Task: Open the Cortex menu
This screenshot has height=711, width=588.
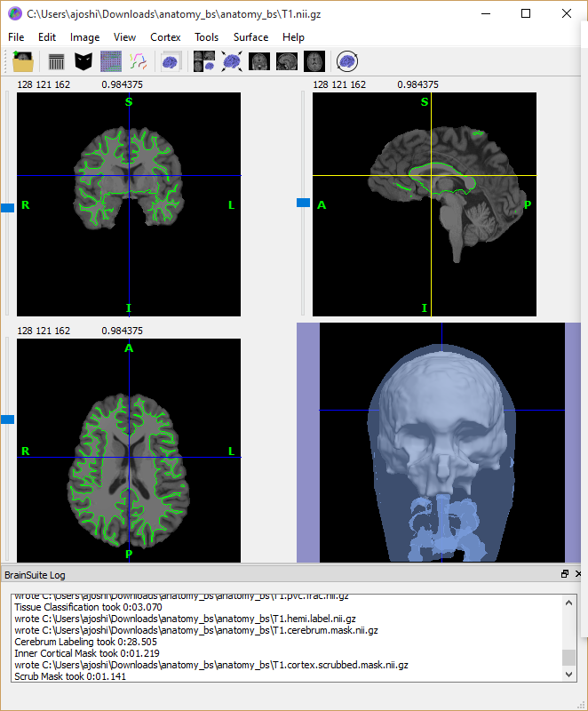Action: point(165,37)
